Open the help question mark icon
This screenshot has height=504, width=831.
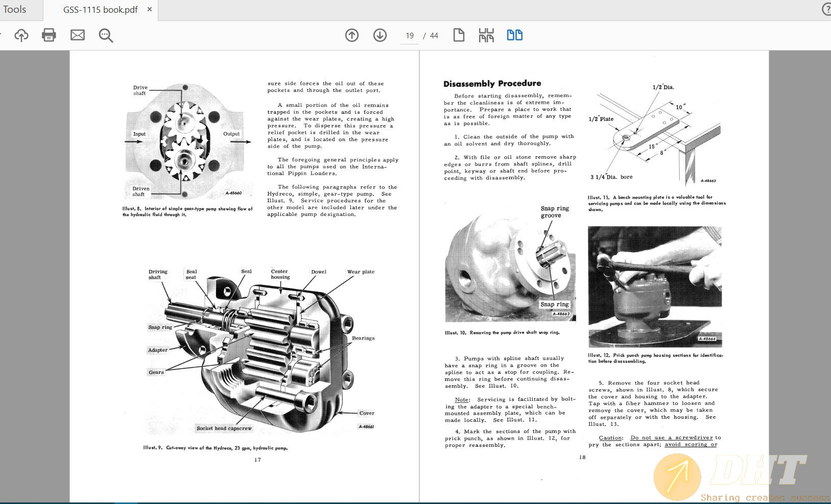click(826, 10)
